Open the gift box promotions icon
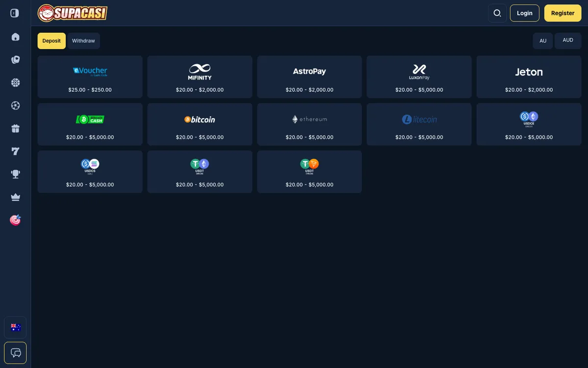The height and width of the screenshot is (368, 588). (x=15, y=129)
